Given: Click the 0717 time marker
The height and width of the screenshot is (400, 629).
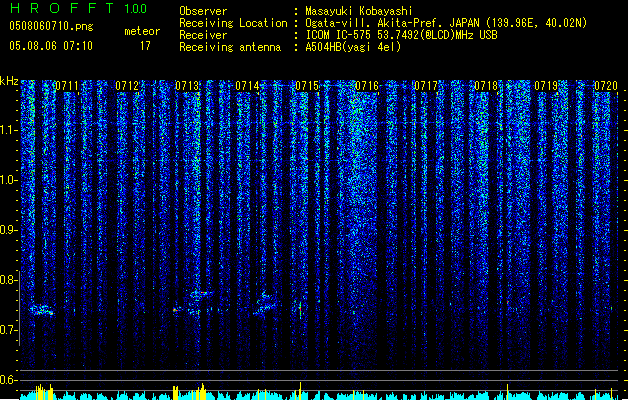Looking at the screenshot, I should (x=426, y=86).
